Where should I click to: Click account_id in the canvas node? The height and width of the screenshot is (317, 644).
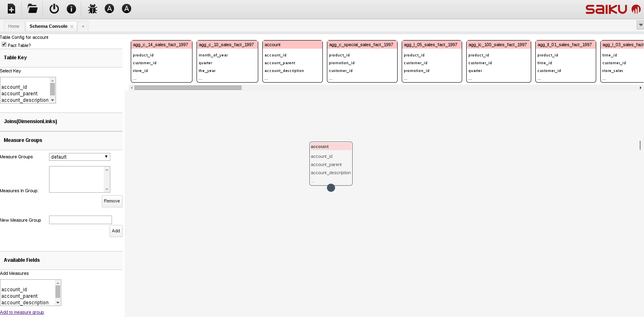(322, 156)
